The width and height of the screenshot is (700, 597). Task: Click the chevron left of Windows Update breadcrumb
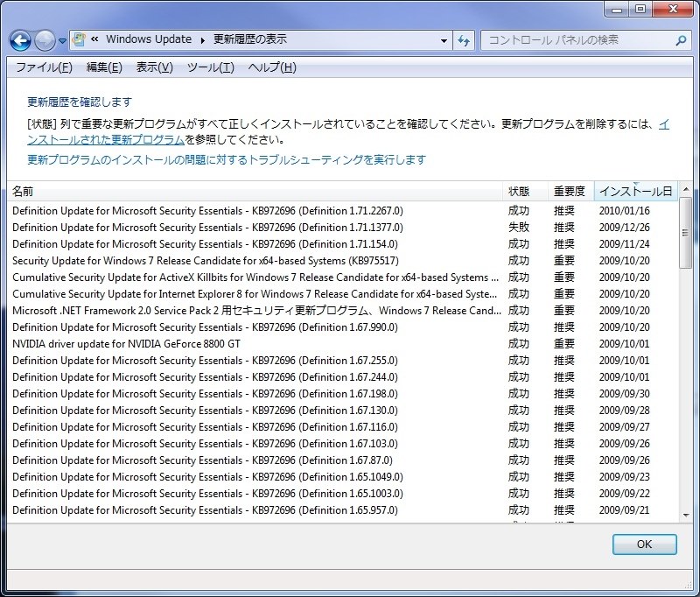[94, 39]
